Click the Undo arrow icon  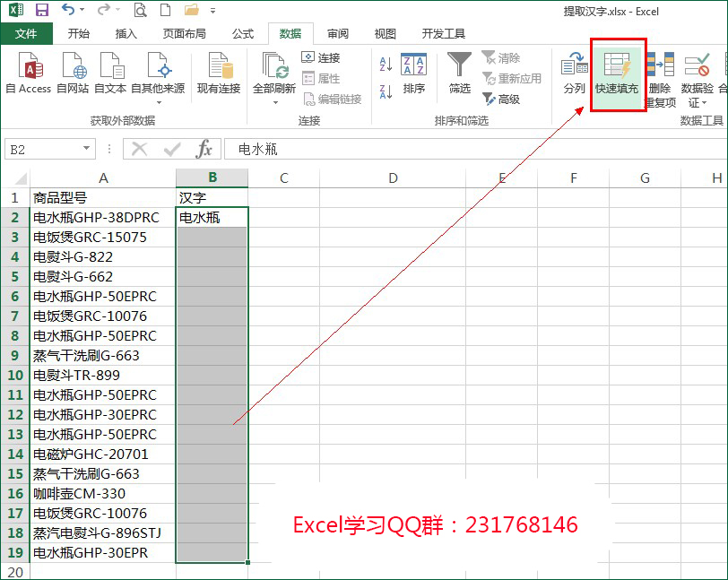68,9
